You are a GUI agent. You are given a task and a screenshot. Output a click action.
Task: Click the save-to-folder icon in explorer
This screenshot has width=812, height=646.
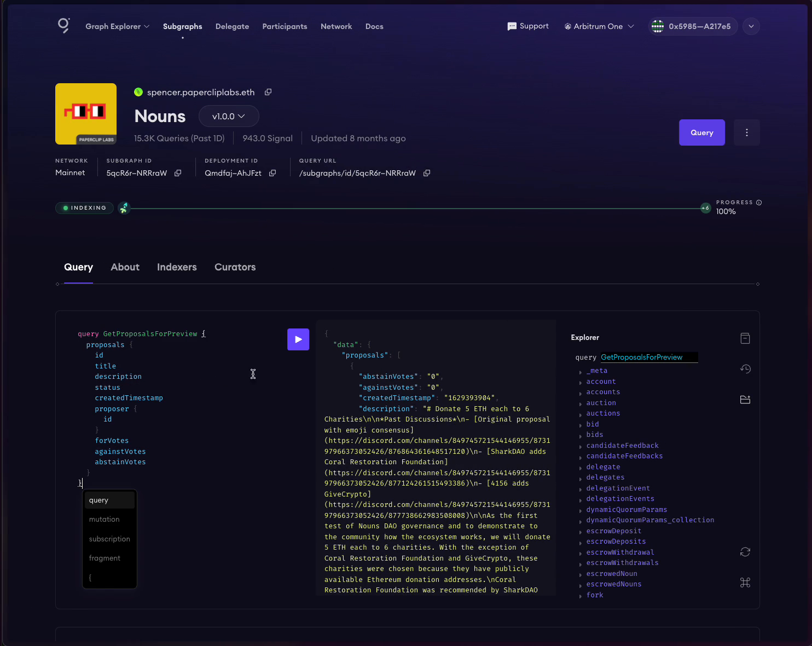tap(745, 400)
